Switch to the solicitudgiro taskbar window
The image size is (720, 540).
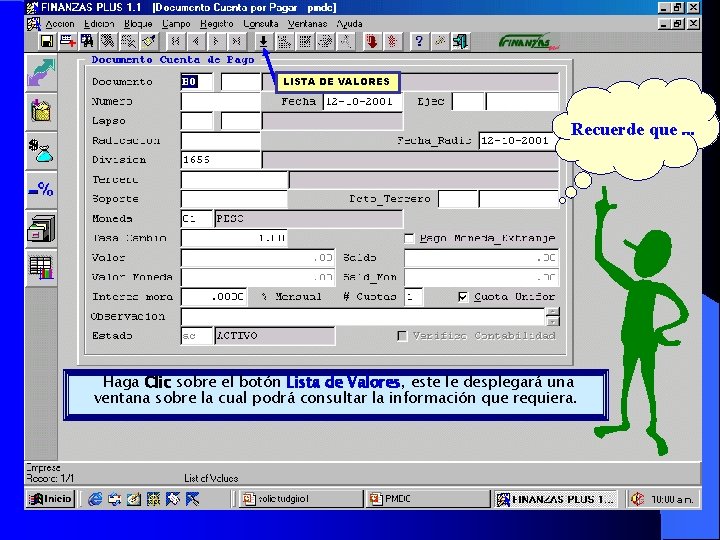tap(301, 499)
